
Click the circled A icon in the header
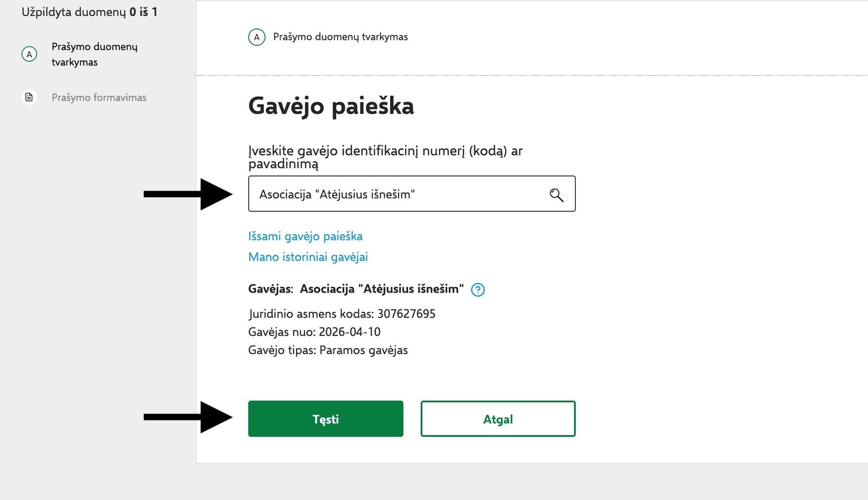tap(256, 37)
